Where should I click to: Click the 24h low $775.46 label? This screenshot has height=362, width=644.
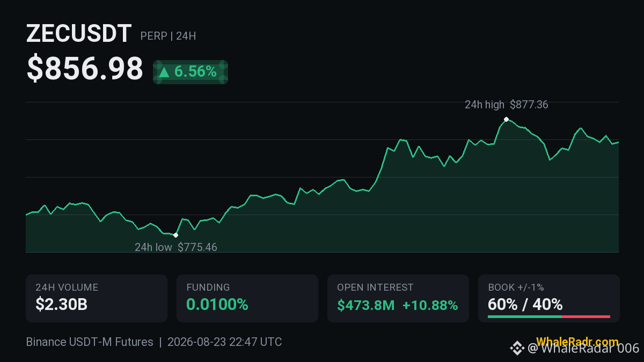click(x=176, y=247)
